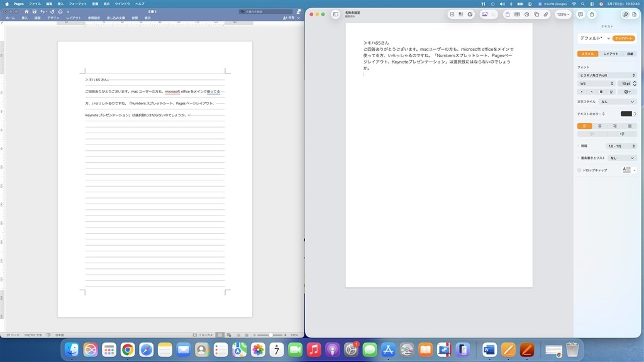644x362 pixels.
Task: Click the increase indent button in Pages
Action: 622,134
